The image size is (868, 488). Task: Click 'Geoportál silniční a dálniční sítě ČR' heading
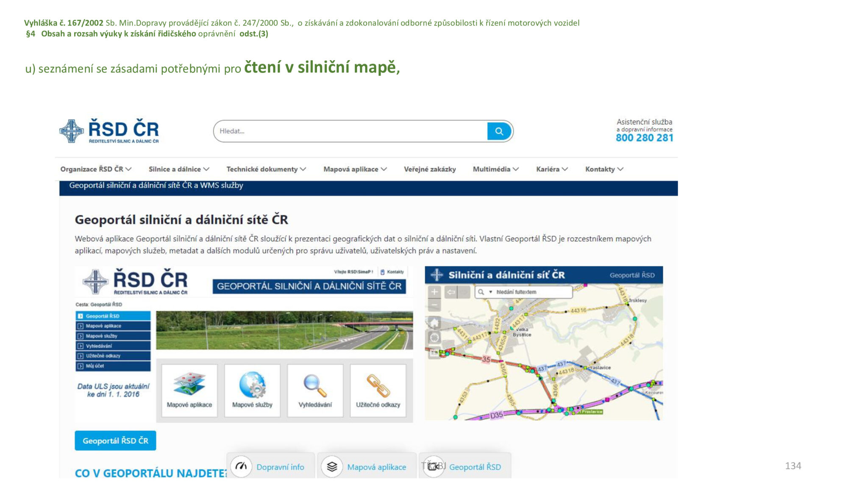(181, 220)
